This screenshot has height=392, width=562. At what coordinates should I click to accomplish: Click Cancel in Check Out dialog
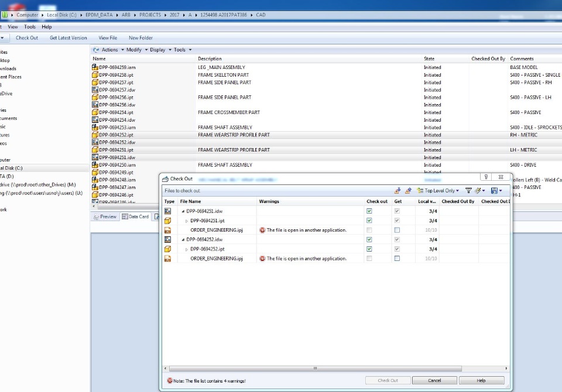tap(434, 380)
